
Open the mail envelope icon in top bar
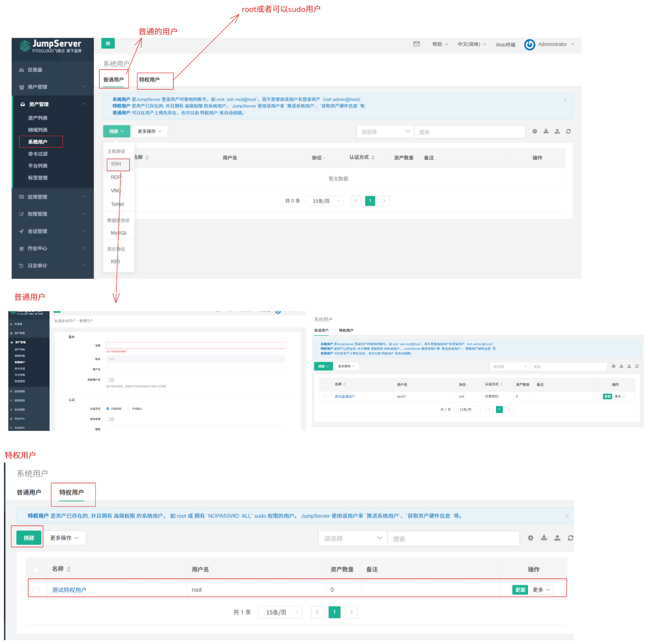click(x=416, y=44)
